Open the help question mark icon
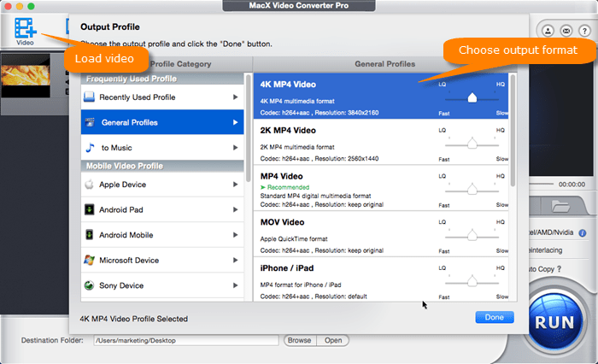 (584, 31)
